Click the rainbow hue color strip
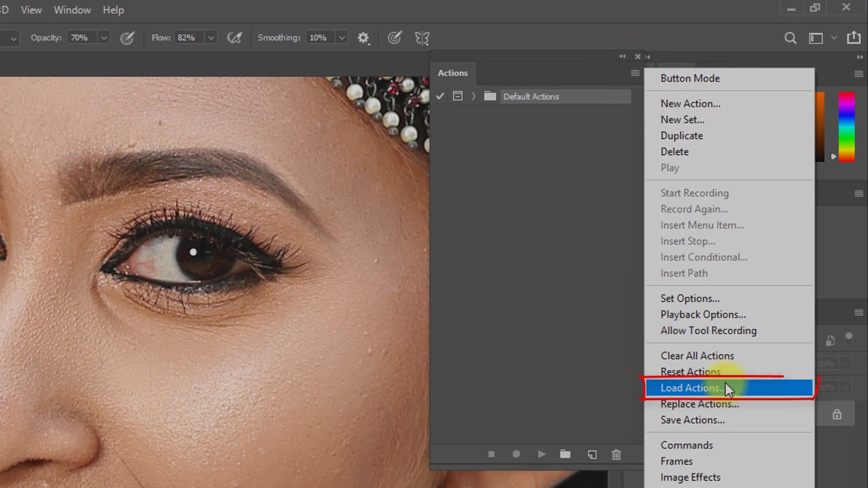Image resolution: width=868 pixels, height=488 pixels. tap(846, 126)
